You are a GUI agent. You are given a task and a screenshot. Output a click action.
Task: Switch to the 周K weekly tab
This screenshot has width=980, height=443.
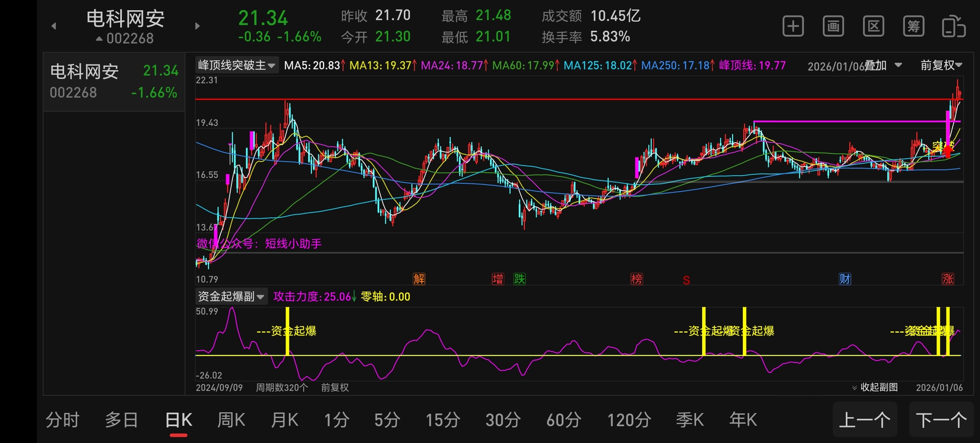(x=231, y=420)
